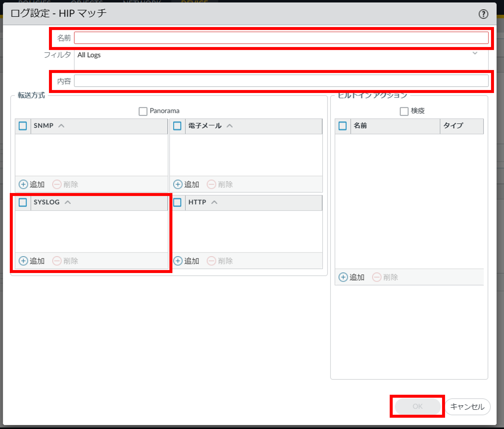
Task: Open the help icon in dialog header
Action: [x=483, y=14]
